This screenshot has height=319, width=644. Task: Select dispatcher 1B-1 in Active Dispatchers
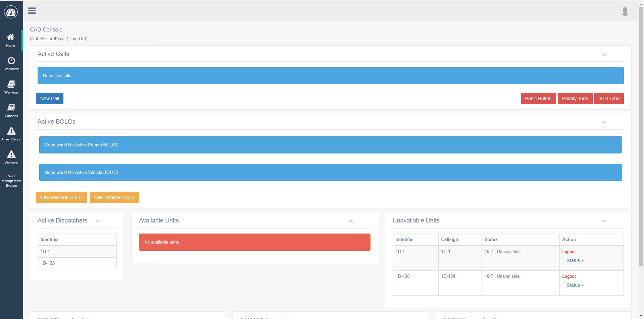[x=77, y=252]
